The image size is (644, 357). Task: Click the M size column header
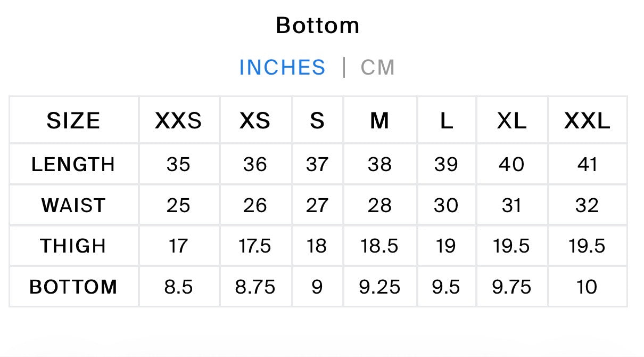pyautogui.click(x=379, y=121)
